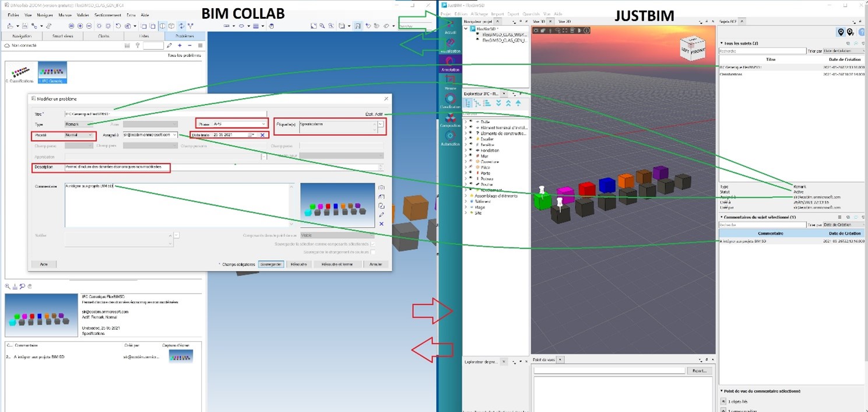Screen dimensions: 868x412
Task: Click the Aide button in the problem dialog
Action: (44, 264)
